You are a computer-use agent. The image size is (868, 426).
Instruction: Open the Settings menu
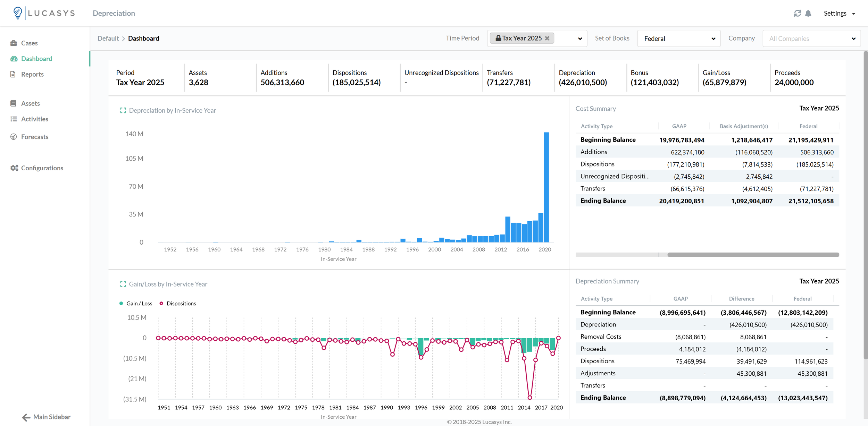click(x=839, y=13)
